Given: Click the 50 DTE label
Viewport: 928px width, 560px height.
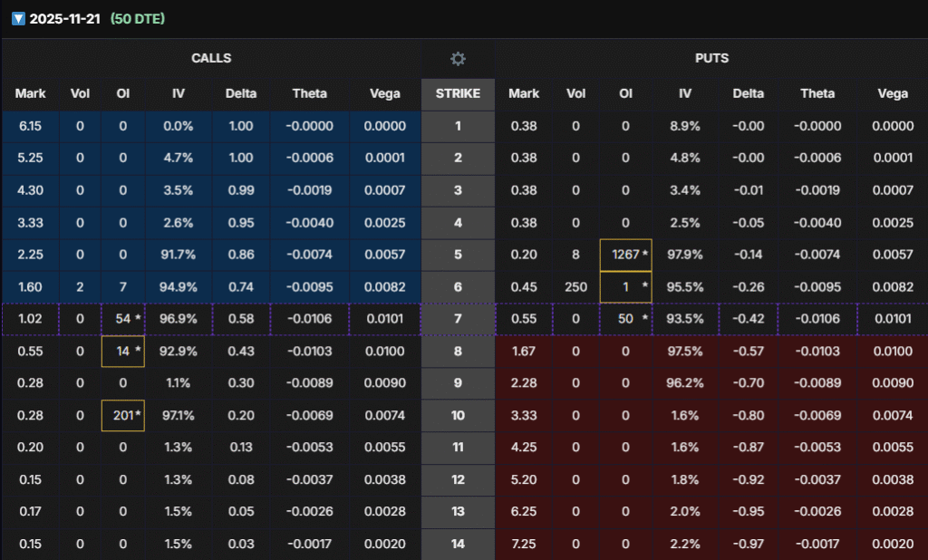Looking at the screenshot, I should [137, 18].
